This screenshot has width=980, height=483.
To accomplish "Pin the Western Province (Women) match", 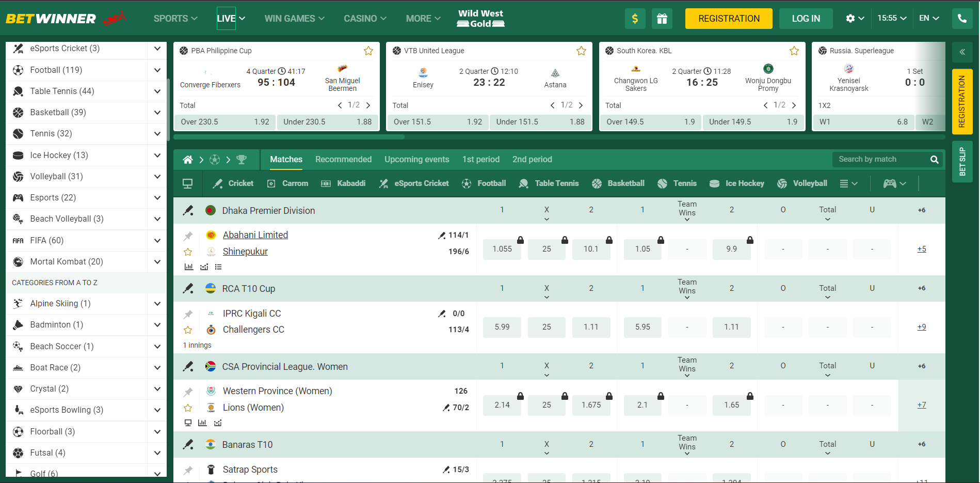I will tap(188, 392).
